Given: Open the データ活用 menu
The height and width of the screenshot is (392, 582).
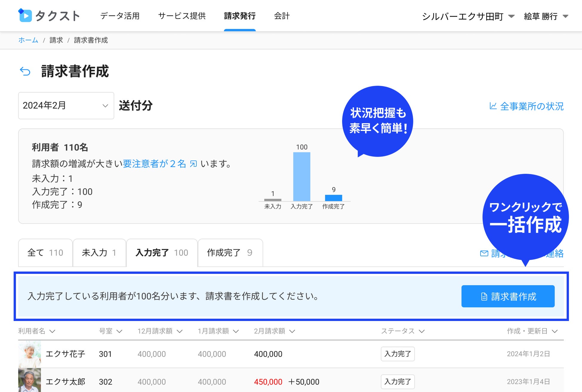Looking at the screenshot, I should point(120,16).
